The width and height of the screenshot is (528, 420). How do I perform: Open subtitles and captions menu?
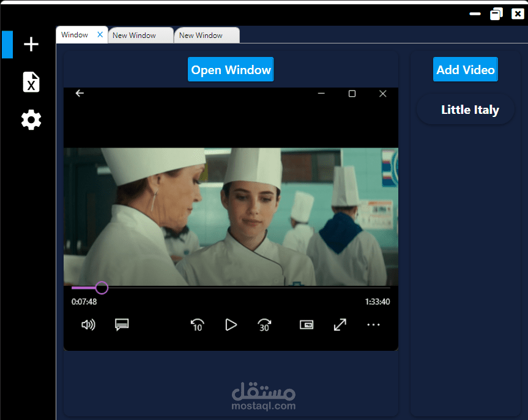tap(122, 324)
